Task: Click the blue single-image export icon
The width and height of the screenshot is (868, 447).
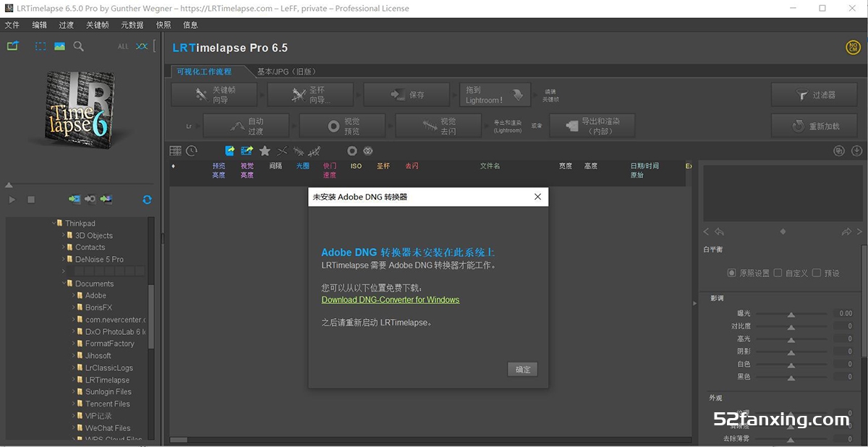Action: [230, 151]
